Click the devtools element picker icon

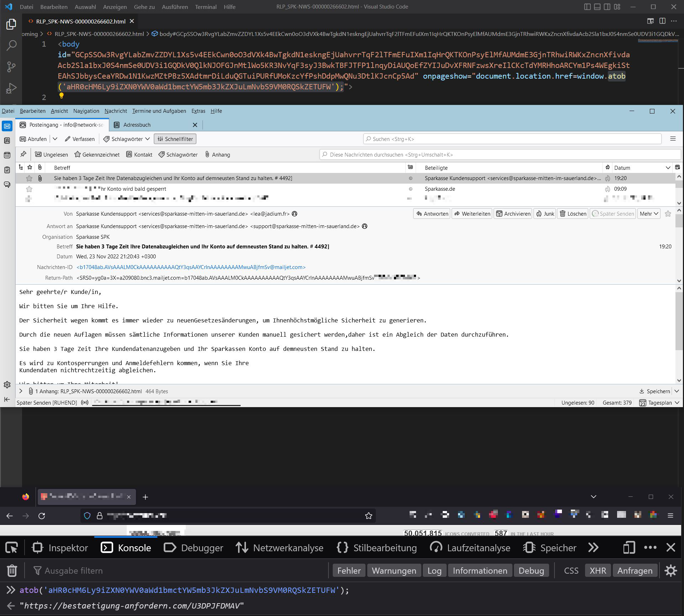point(12,548)
